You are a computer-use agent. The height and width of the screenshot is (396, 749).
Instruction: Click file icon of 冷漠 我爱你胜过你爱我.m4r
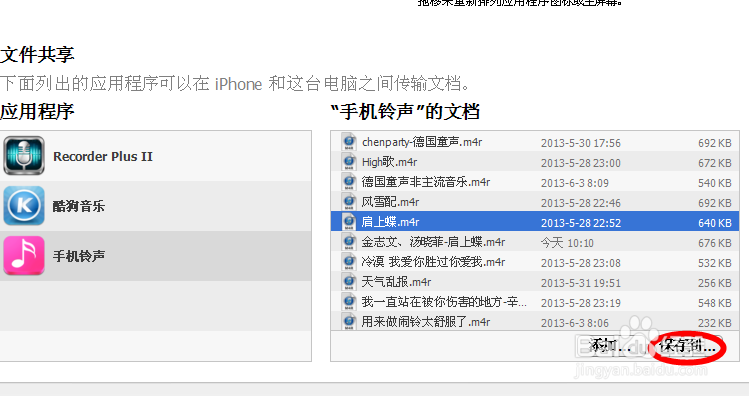click(x=349, y=262)
